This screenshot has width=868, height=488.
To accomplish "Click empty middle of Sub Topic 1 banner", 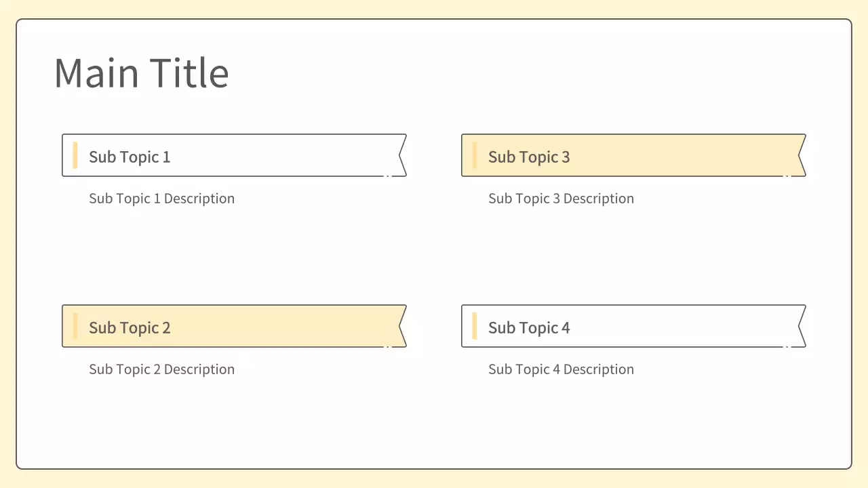I will pyautogui.click(x=285, y=155).
